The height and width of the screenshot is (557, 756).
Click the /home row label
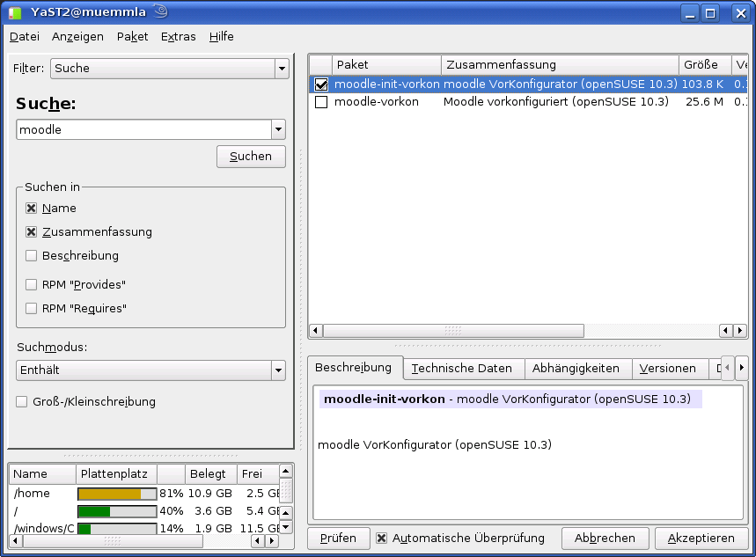(x=32, y=494)
